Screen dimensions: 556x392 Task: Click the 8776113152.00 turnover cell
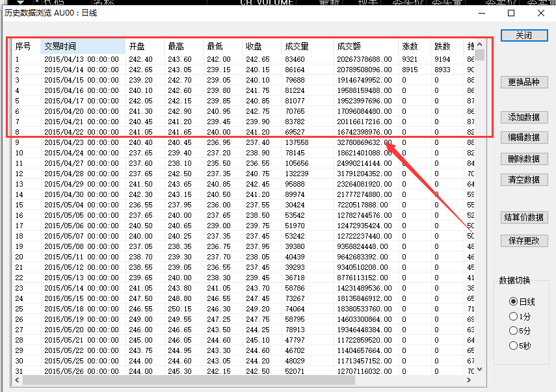362,278
